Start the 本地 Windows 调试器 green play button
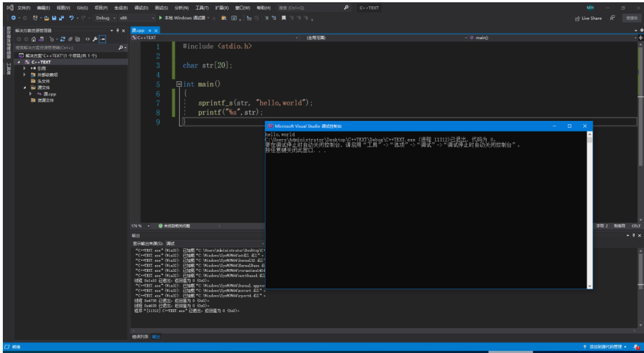This screenshot has height=353, width=644. click(x=161, y=18)
